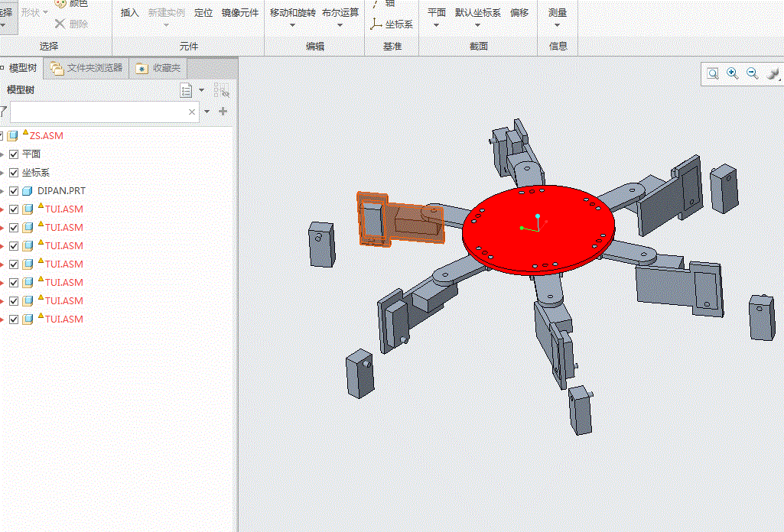The height and width of the screenshot is (532, 784).
Task: Open the 测量 dropdown arrow
Action: (557, 25)
